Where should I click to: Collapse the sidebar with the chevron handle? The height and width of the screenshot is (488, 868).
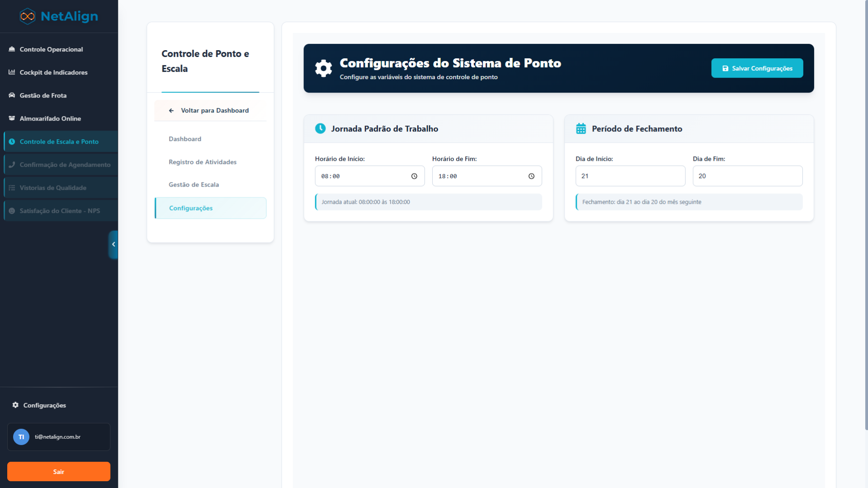click(x=113, y=244)
